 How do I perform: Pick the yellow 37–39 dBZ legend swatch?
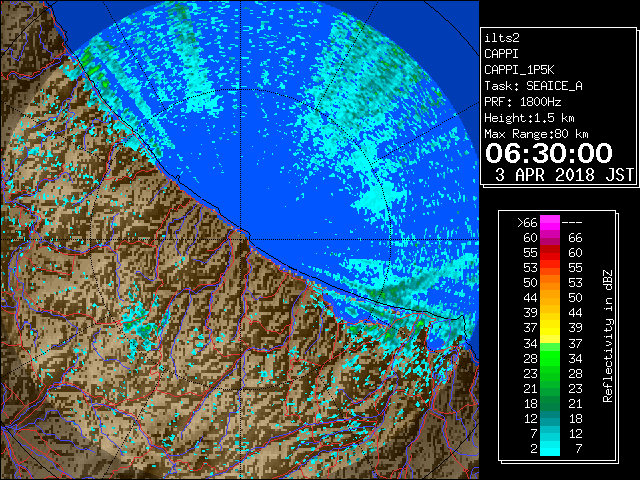coord(549,328)
